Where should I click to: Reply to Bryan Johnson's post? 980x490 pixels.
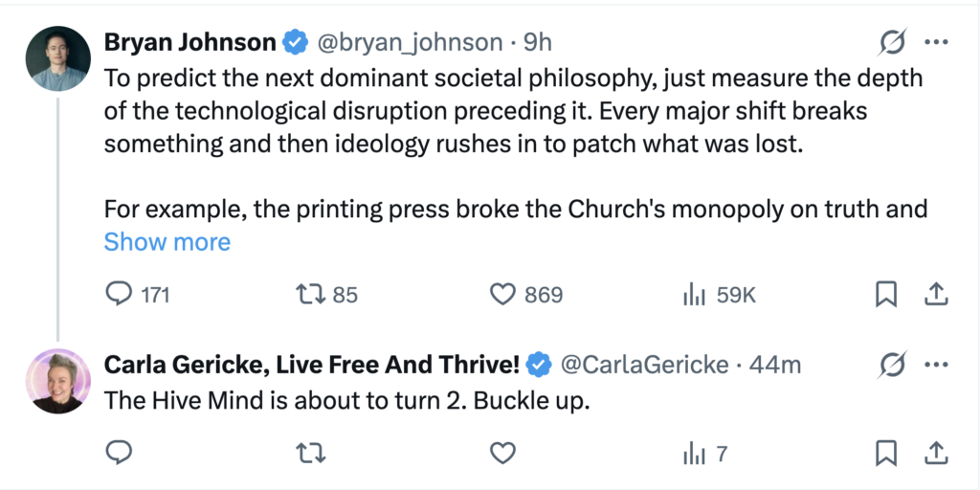(119, 295)
